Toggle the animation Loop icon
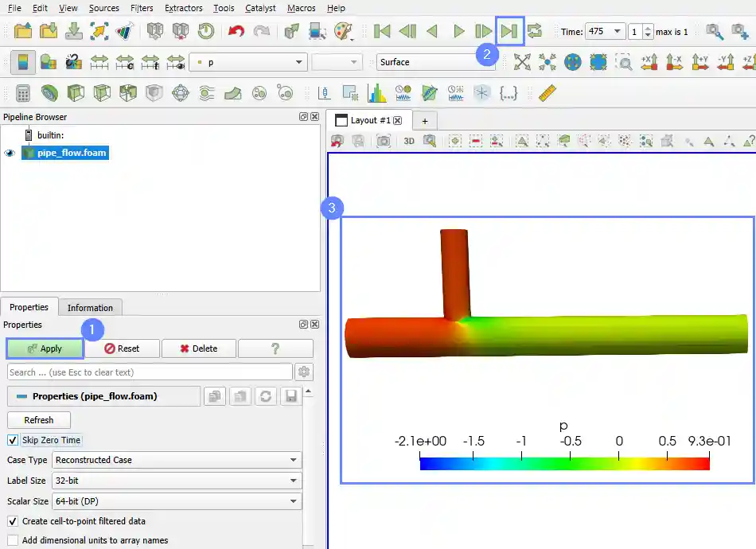 click(535, 31)
